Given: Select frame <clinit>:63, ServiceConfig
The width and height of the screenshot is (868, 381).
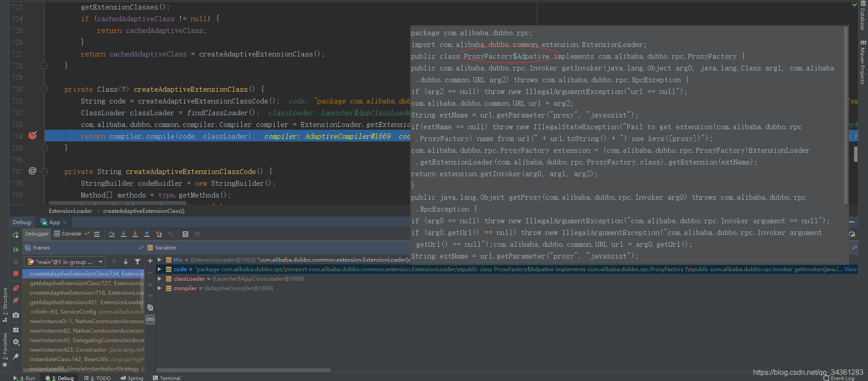Looking at the screenshot, I should [84, 312].
